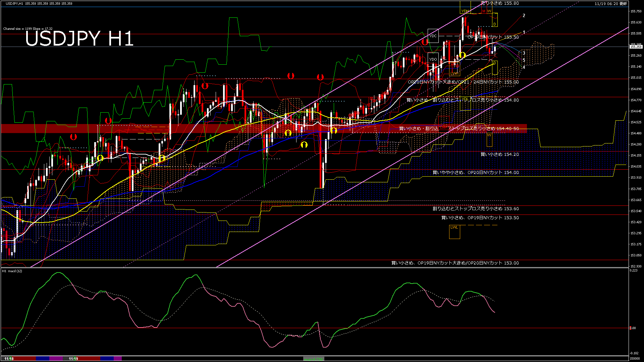Toggle the macd ON indicator button

coord(313,359)
